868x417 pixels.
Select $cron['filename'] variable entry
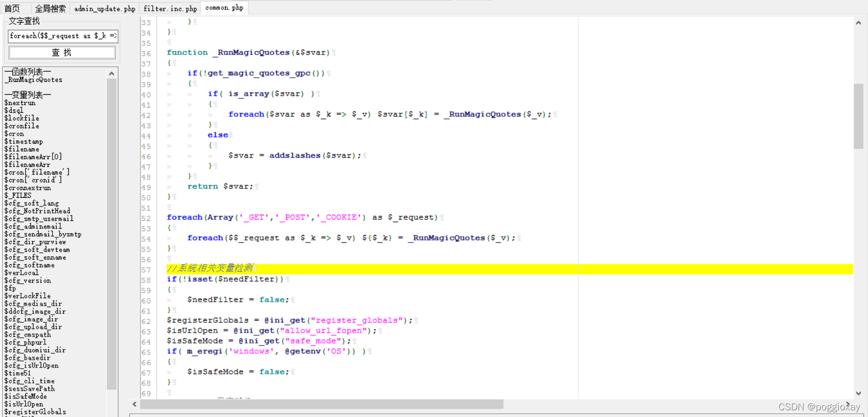(x=37, y=172)
